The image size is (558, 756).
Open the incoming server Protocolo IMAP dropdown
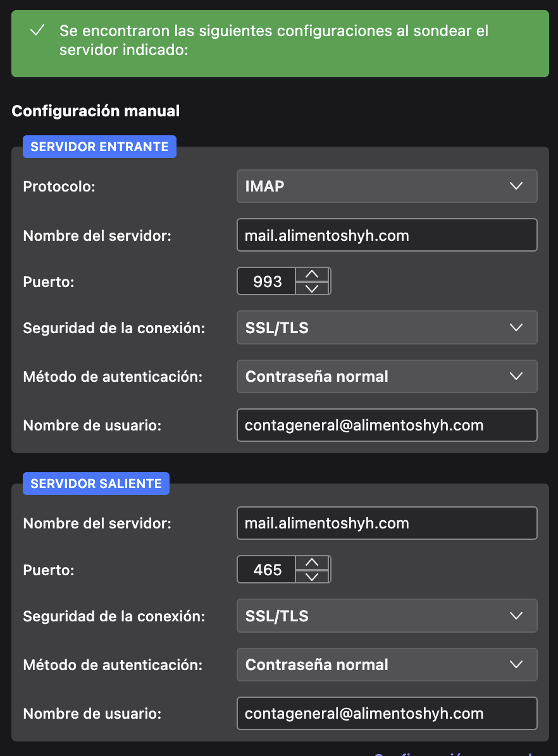click(x=387, y=186)
